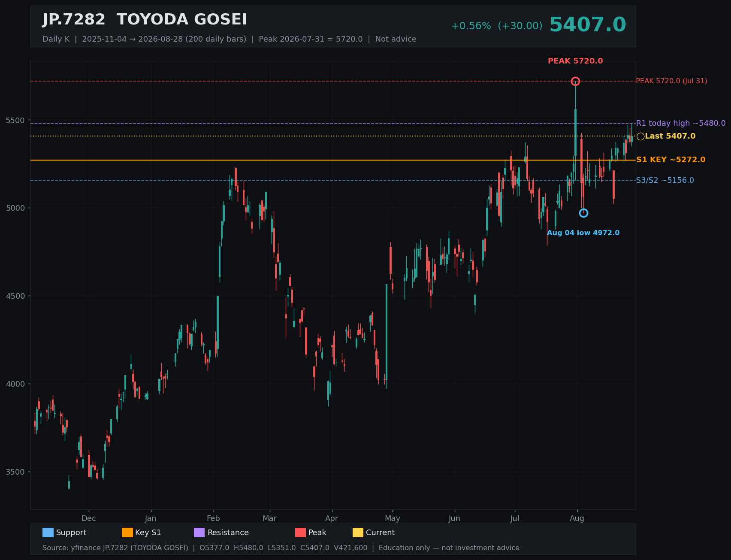
Task: Click the "Last 5407.0" price label
Action: [x=670, y=136]
